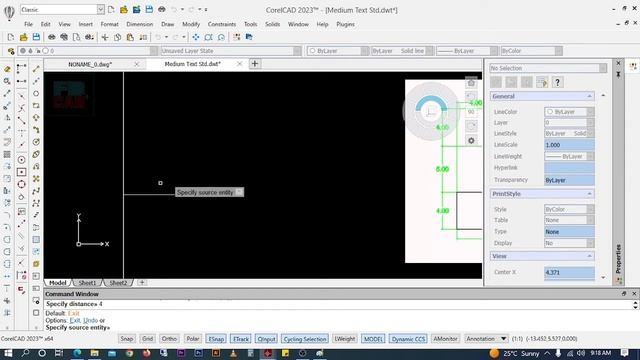Image resolution: width=640 pixels, height=360 pixels.
Task: Click the Undo option in command window
Action: (90, 320)
